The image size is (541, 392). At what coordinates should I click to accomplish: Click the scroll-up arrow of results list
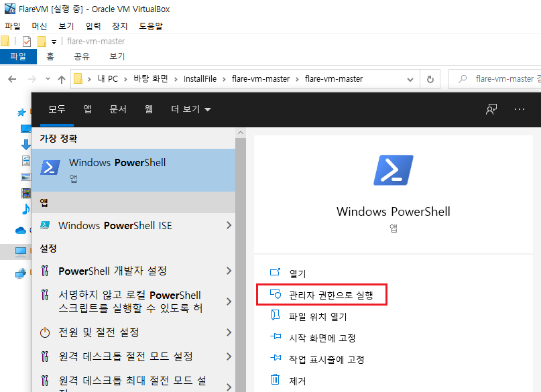tap(241, 133)
